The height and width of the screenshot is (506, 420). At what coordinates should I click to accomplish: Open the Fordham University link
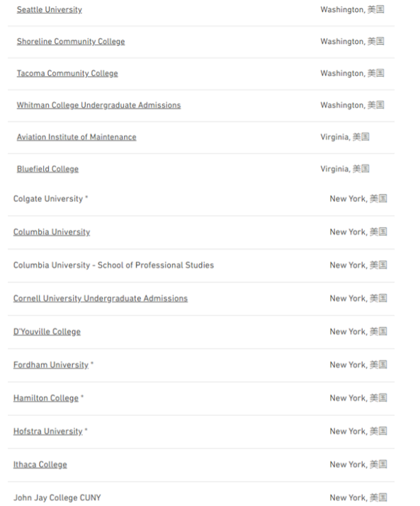51,365
